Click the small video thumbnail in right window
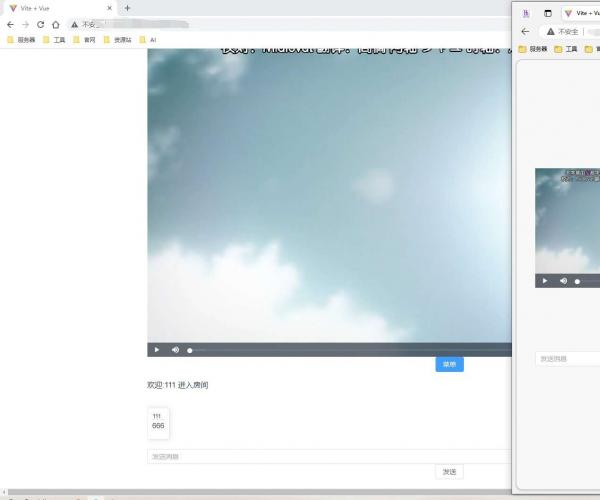Viewport: 600px width, 500px height. pyautogui.click(x=567, y=221)
